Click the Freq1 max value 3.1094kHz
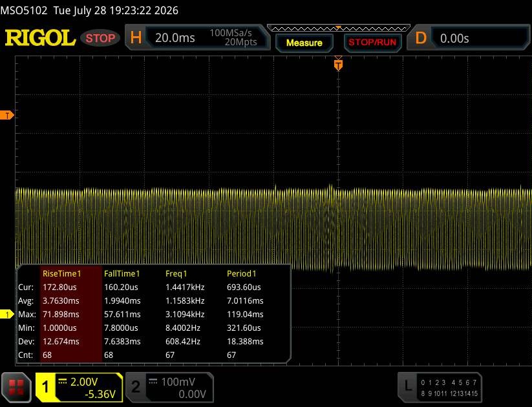Viewport: 532px width, 407px height. (185, 315)
